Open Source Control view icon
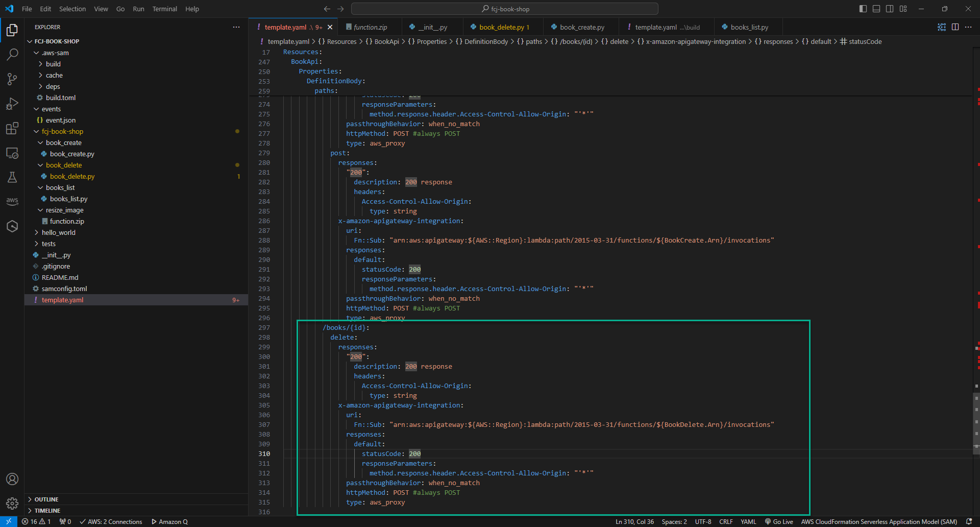The height and width of the screenshot is (527, 980). [x=12, y=79]
